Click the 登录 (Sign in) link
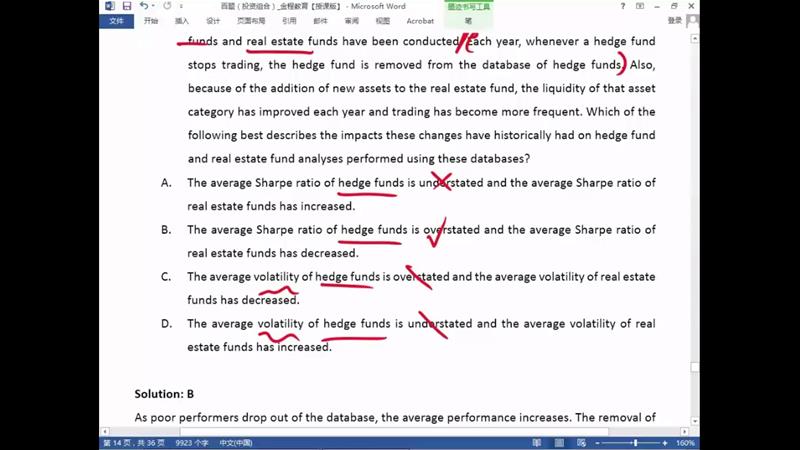The height and width of the screenshot is (450, 800). (675, 20)
